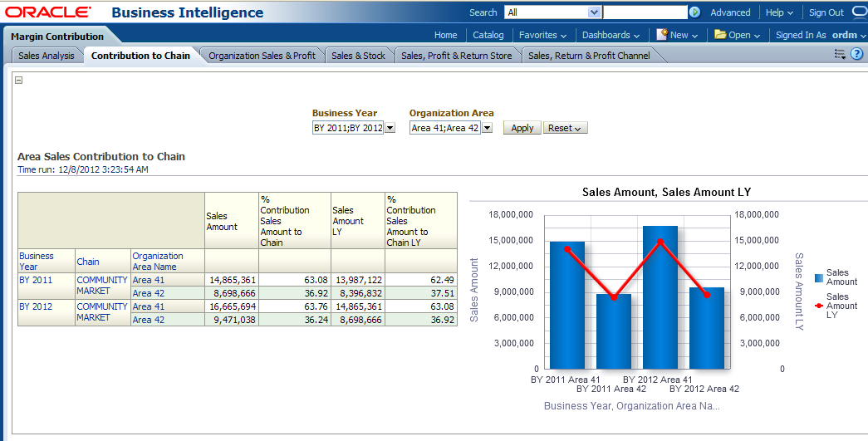
Task: Open the Dashboards menu
Action: [x=611, y=35]
